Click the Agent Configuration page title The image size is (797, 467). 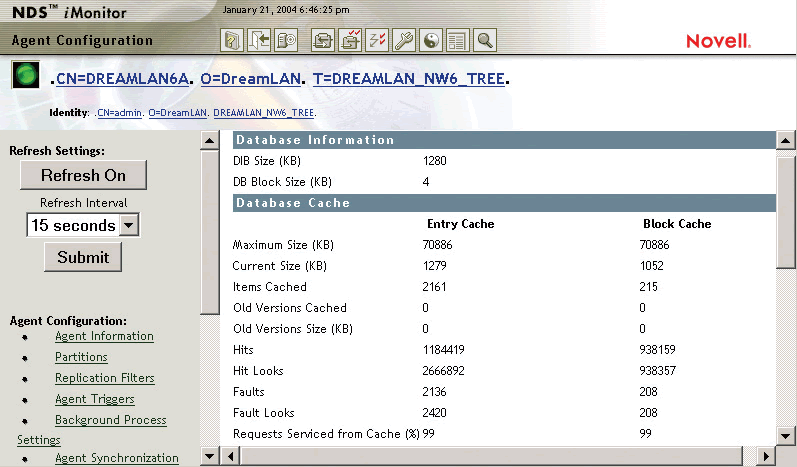tap(82, 41)
